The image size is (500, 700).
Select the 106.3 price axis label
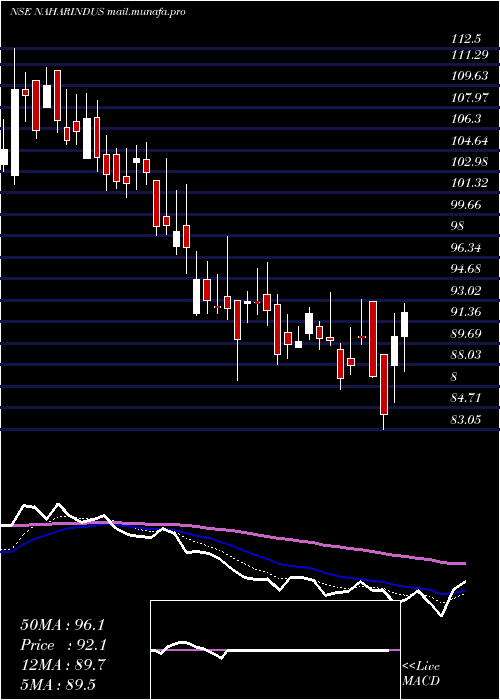click(467, 119)
